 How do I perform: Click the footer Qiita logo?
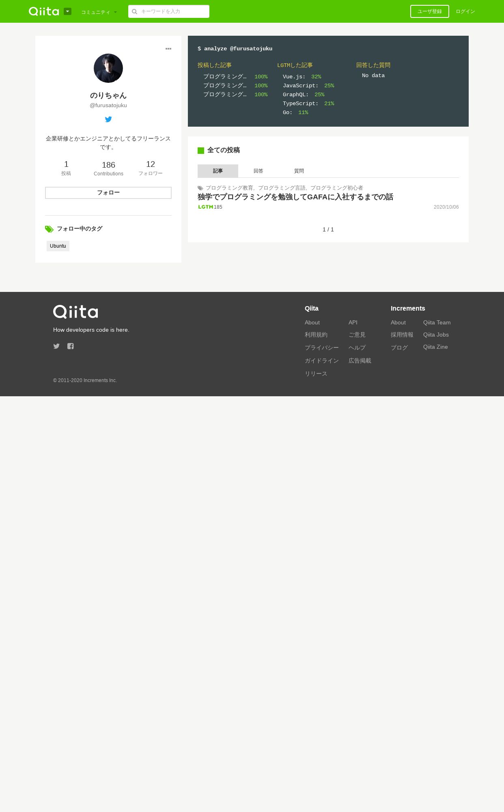(x=75, y=312)
